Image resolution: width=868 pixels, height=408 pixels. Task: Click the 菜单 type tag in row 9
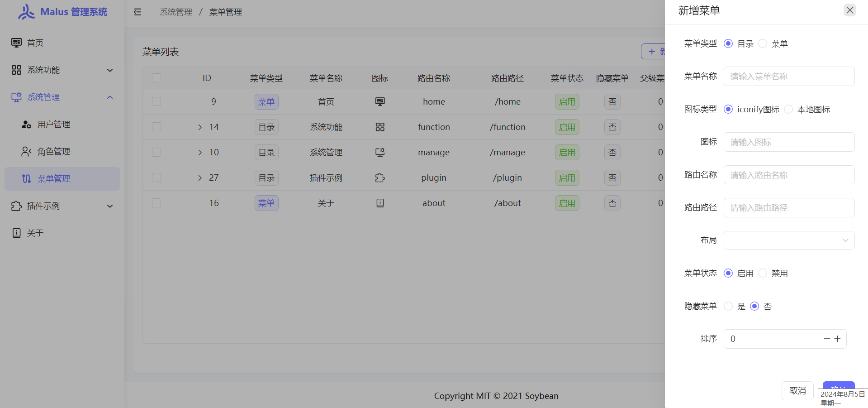click(266, 102)
